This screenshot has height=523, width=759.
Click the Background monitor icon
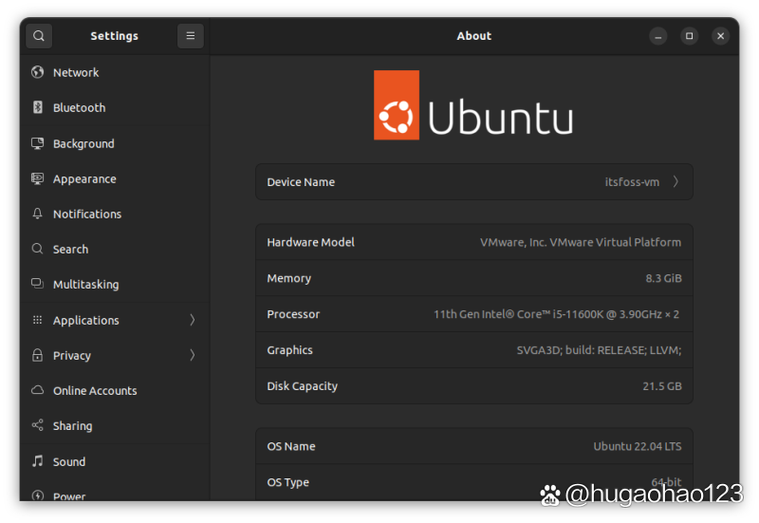(37, 143)
